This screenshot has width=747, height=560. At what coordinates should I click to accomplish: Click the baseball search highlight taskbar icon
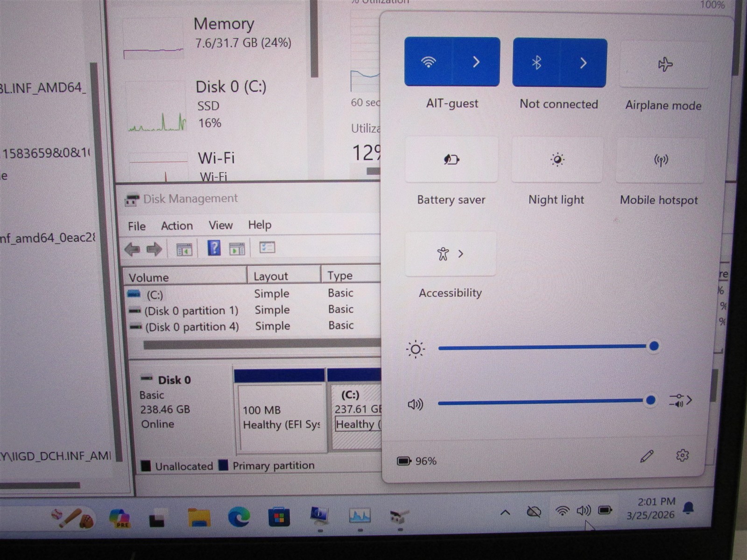pos(72,518)
